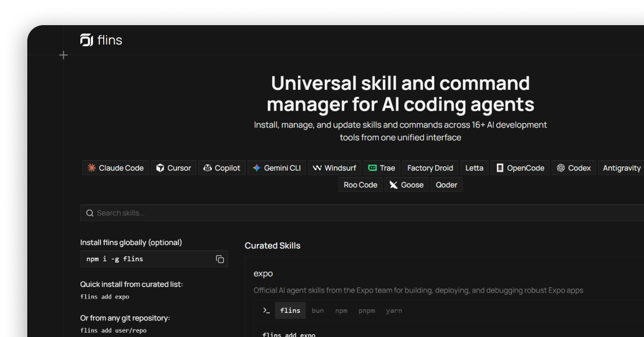This screenshot has width=644, height=337.
Task: Click the Curated Skills heading
Action: 273,246
